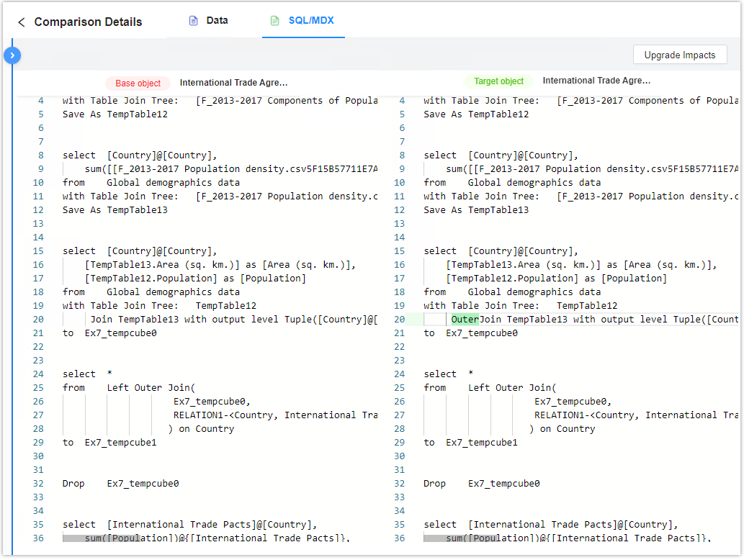Click 'to Ex7_tempcube1' line in the target pane
The height and width of the screenshot is (560, 744).
pos(470,443)
